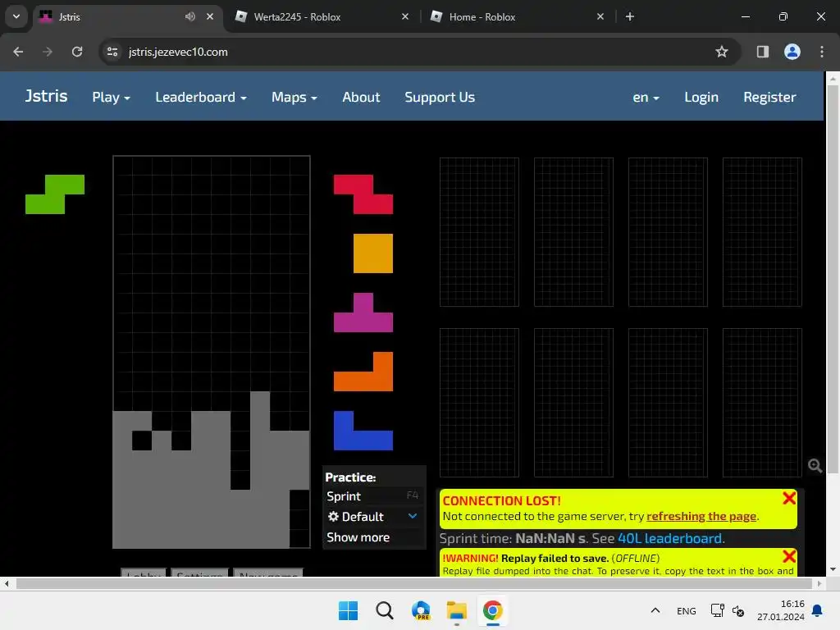Mute the Jstris tab audio icon
Screen dimensions: 840x630
coord(190,16)
